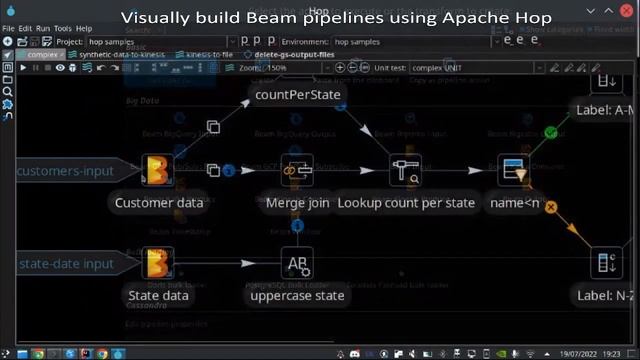Select the name<n filter transform icon

513,170
